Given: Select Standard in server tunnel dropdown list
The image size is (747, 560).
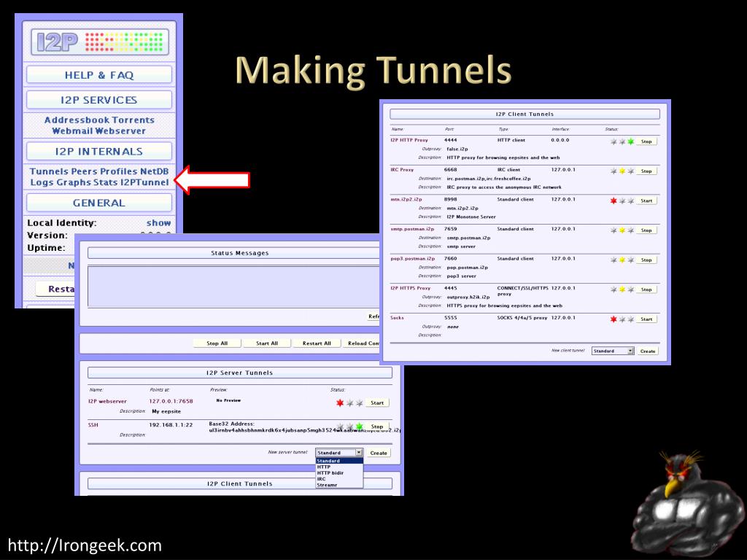Looking at the screenshot, I should coord(339,461).
